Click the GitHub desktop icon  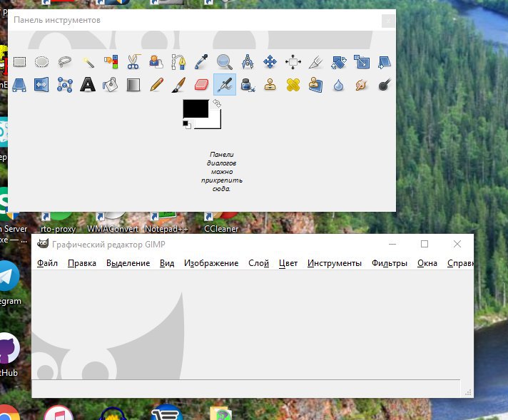point(9,348)
